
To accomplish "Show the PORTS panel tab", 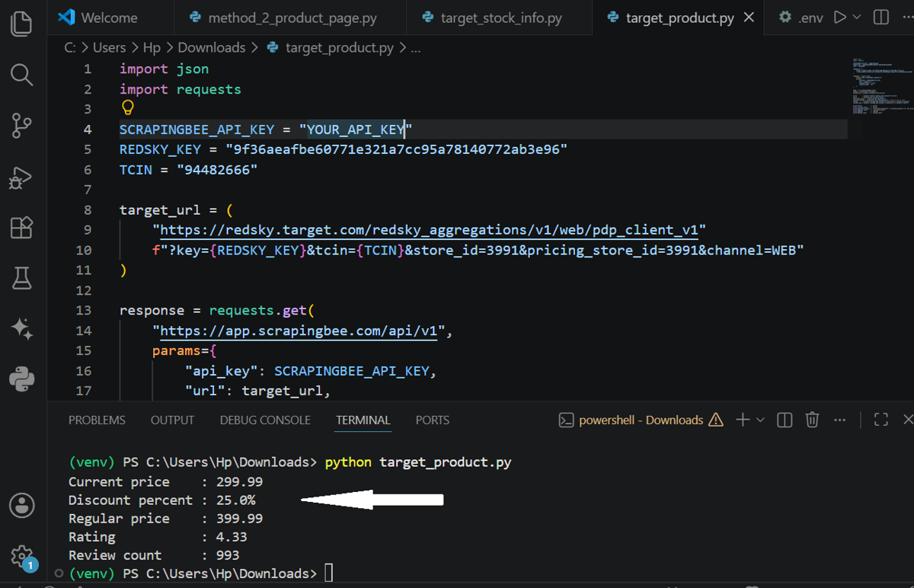I will point(433,420).
